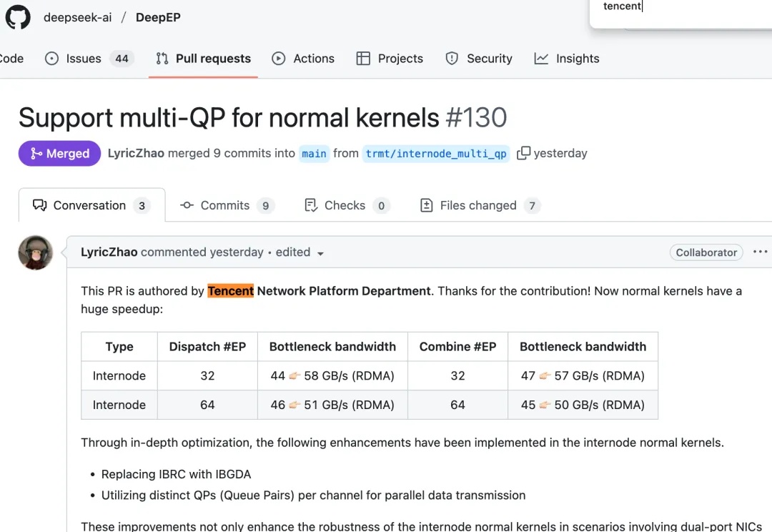Click the Checks counter 0
The width and height of the screenshot is (772, 532).
pyautogui.click(x=381, y=205)
